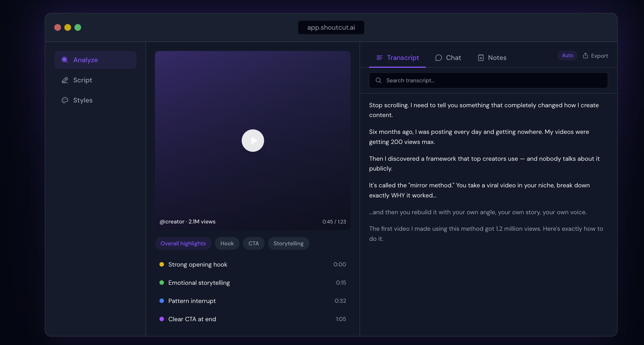Click the Notes clipboard icon
644x345 pixels.
pos(481,57)
